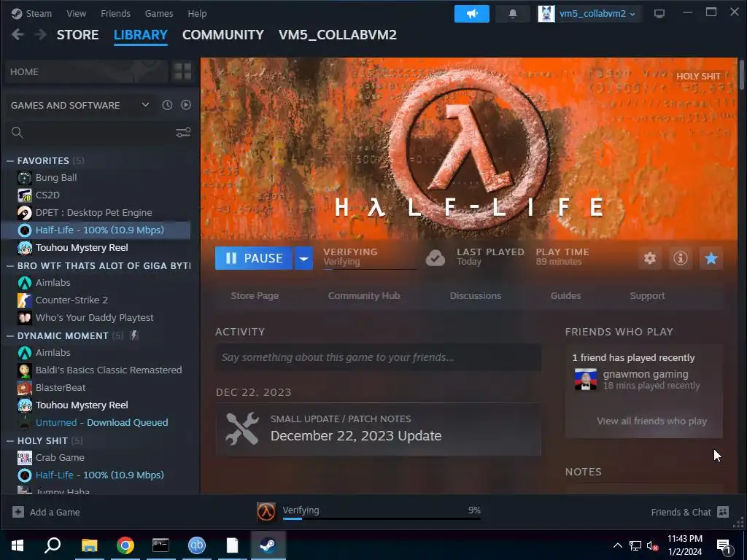Switch to collections grid view icon
This screenshot has width=747, height=560.
click(182, 72)
